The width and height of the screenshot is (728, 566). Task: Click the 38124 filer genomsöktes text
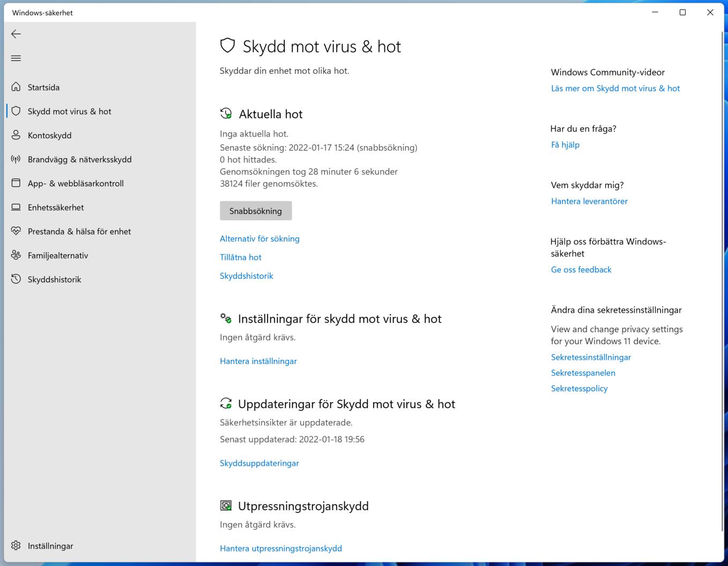point(269,184)
